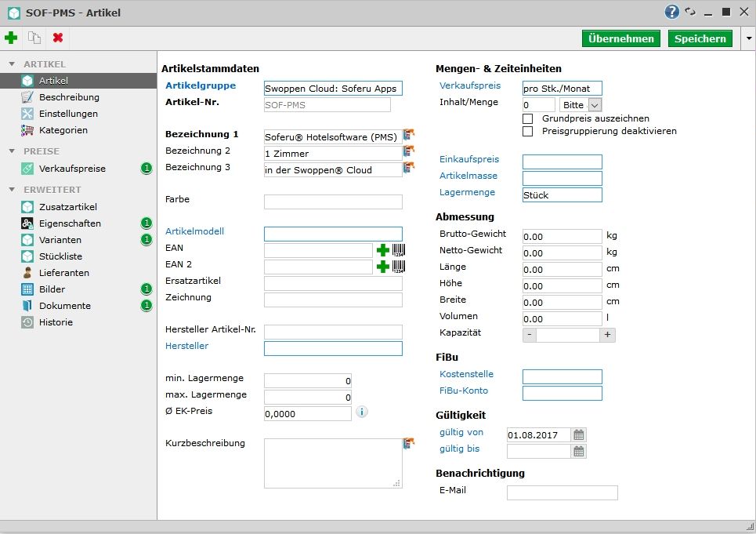The height and width of the screenshot is (534, 756).
Task: Focus the E-Mail notification field
Action: click(562, 492)
